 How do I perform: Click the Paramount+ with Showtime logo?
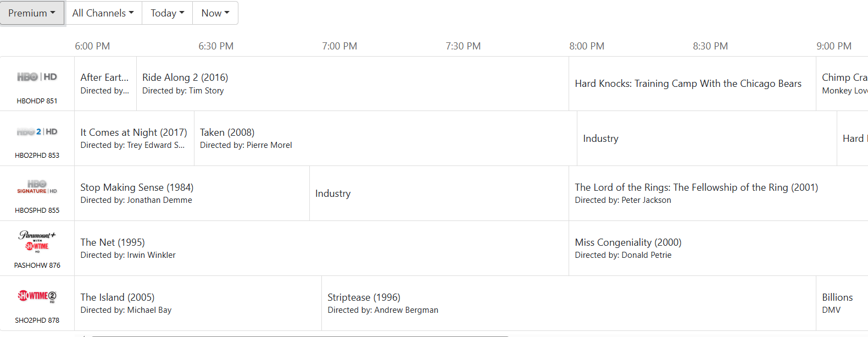click(37, 241)
